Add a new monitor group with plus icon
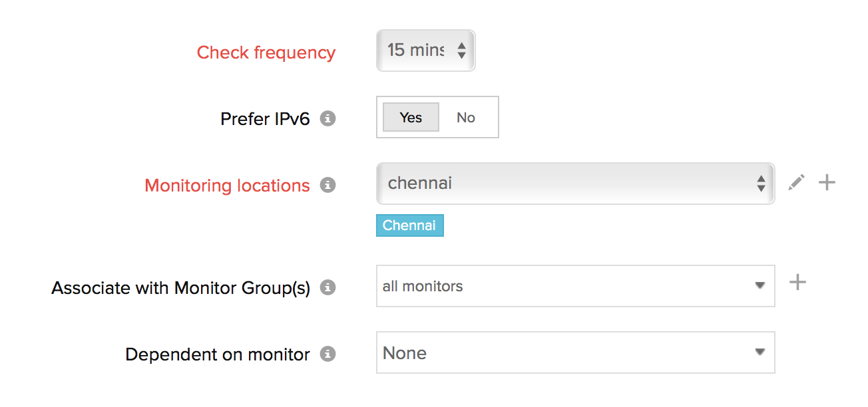Viewport: 868px width, 407px height. click(797, 283)
